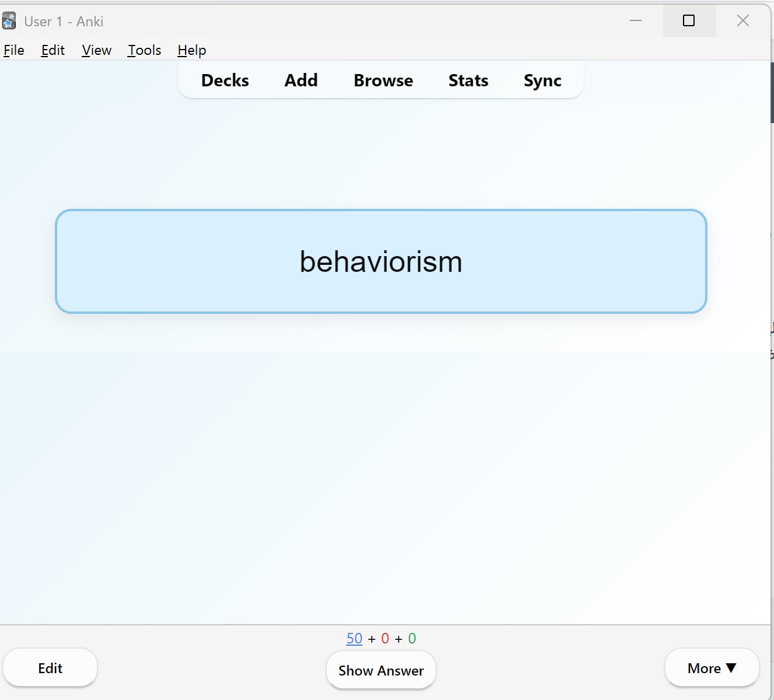Image resolution: width=774 pixels, height=700 pixels.
Task: Sync the collection
Action: coord(542,80)
